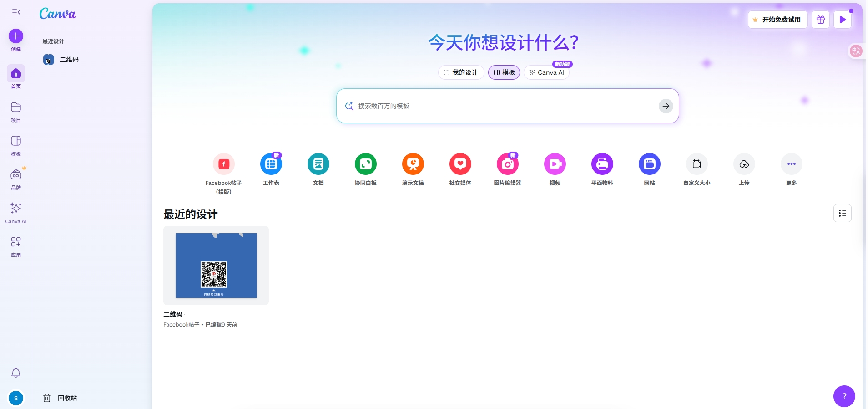Image resolution: width=868 pixels, height=409 pixels.
Task: Select the Canva AI tab
Action: (x=547, y=72)
